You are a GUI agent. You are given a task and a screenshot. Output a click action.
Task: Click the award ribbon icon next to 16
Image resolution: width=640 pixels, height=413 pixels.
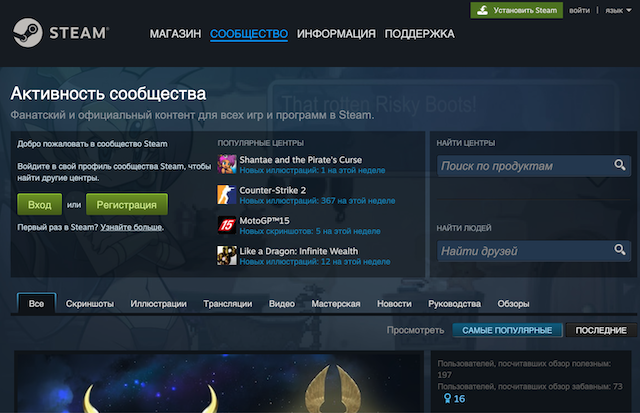tap(447, 398)
